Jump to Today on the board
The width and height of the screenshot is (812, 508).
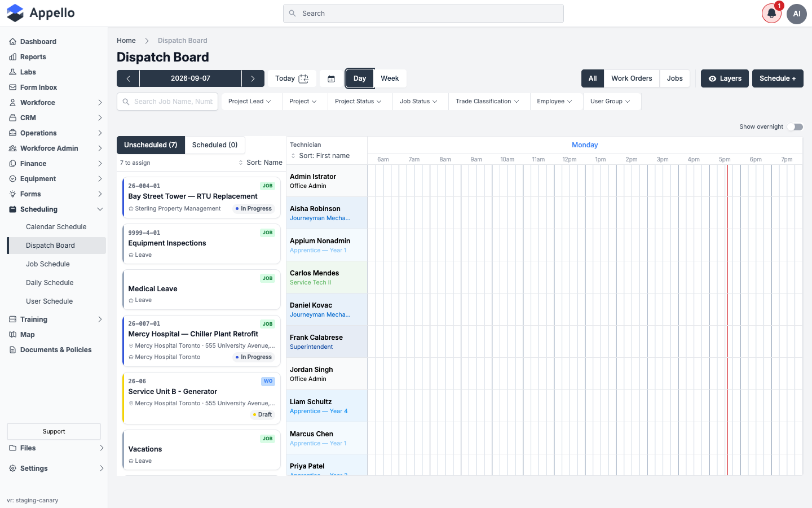292,78
